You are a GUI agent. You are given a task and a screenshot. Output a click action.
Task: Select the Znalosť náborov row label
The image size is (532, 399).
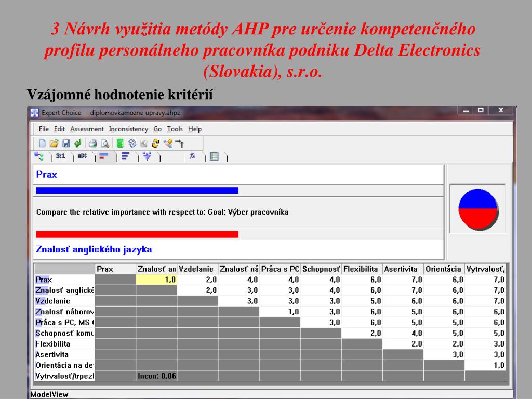click(64, 312)
